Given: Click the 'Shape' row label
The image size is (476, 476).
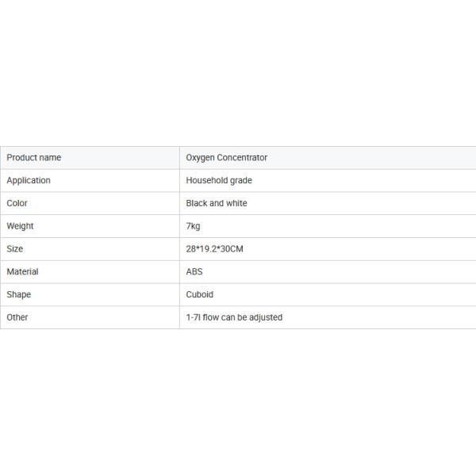Looking at the screenshot, I should [x=19, y=294].
